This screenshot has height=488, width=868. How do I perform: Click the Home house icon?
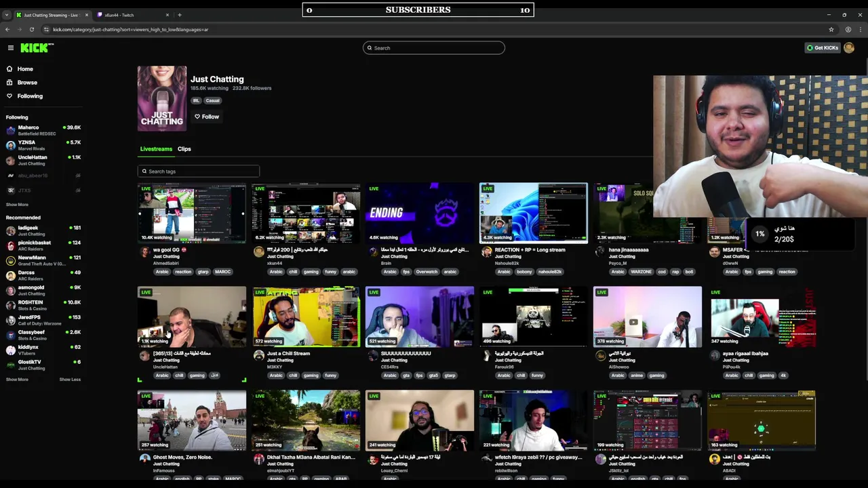(9, 69)
